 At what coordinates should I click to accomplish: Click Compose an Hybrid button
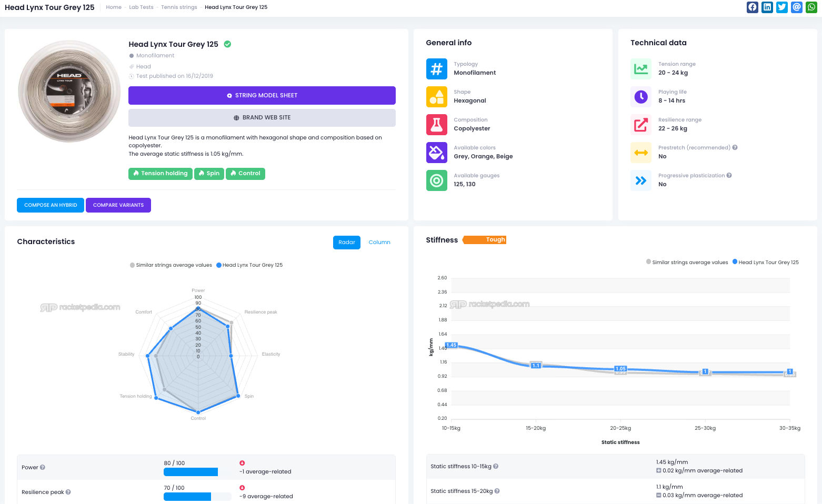tap(51, 205)
